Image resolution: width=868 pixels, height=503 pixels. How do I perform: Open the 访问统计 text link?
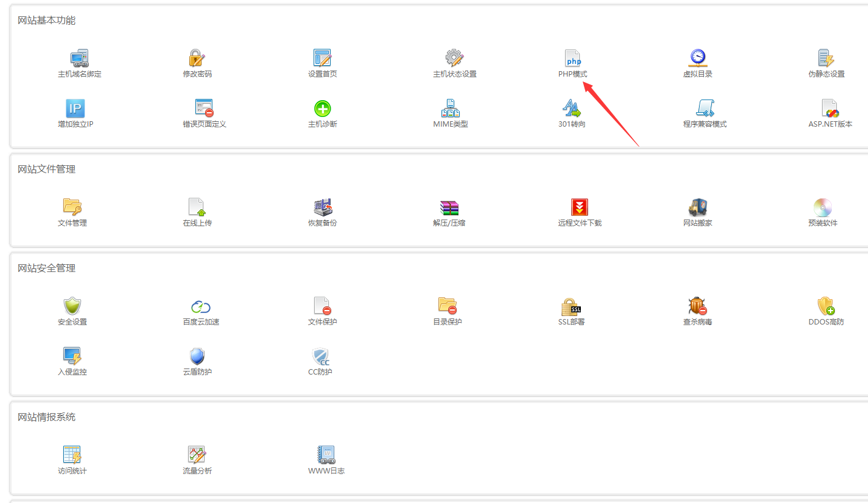tap(72, 471)
